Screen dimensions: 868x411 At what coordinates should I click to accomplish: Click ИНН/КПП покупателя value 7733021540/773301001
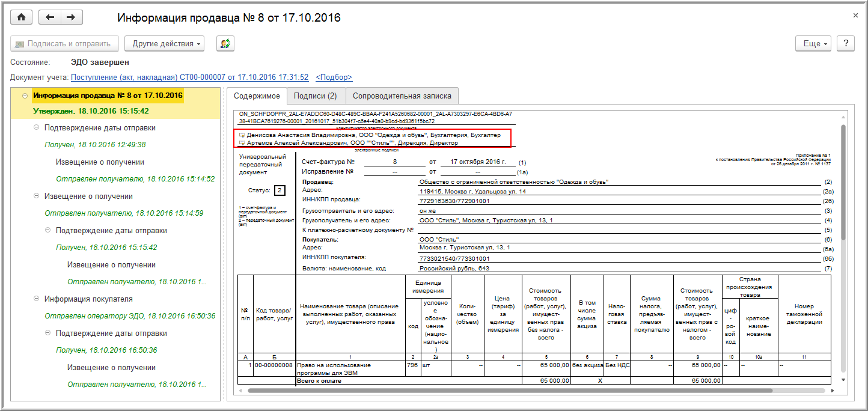pyautogui.click(x=454, y=258)
